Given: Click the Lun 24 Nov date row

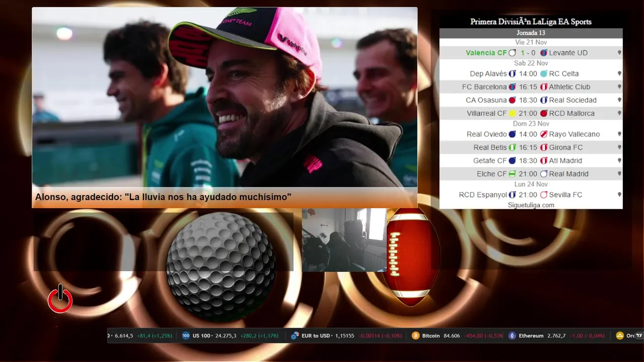Looking at the screenshot, I should [x=531, y=185].
